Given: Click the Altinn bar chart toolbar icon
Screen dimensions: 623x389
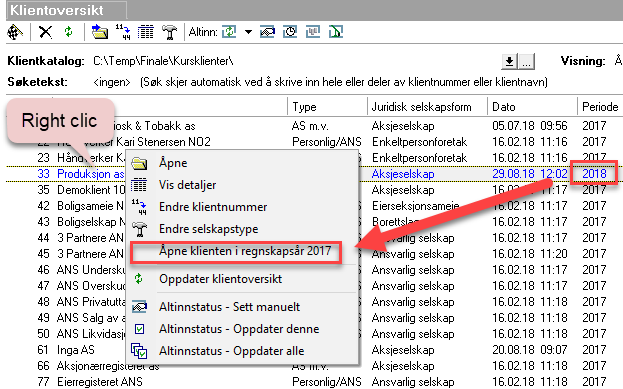Looking at the screenshot, I should (x=313, y=32).
